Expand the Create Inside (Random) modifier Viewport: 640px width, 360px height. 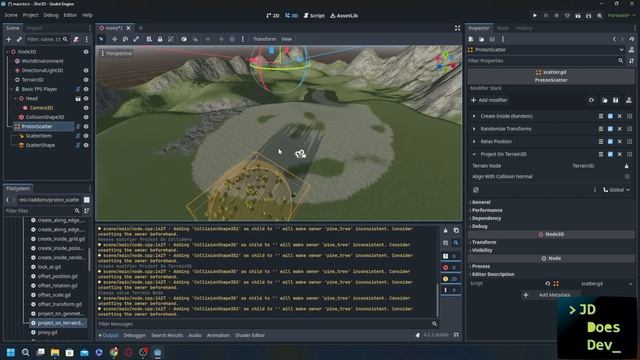pos(474,116)
